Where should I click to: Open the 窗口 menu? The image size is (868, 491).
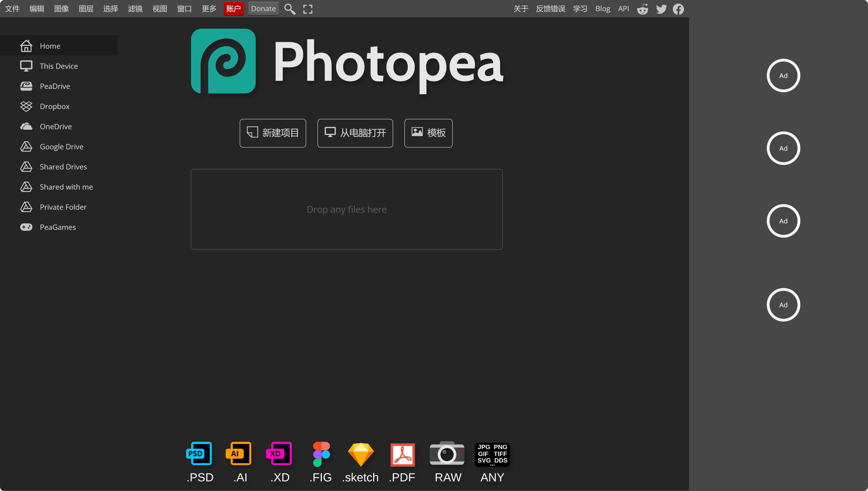pos(185,9)
